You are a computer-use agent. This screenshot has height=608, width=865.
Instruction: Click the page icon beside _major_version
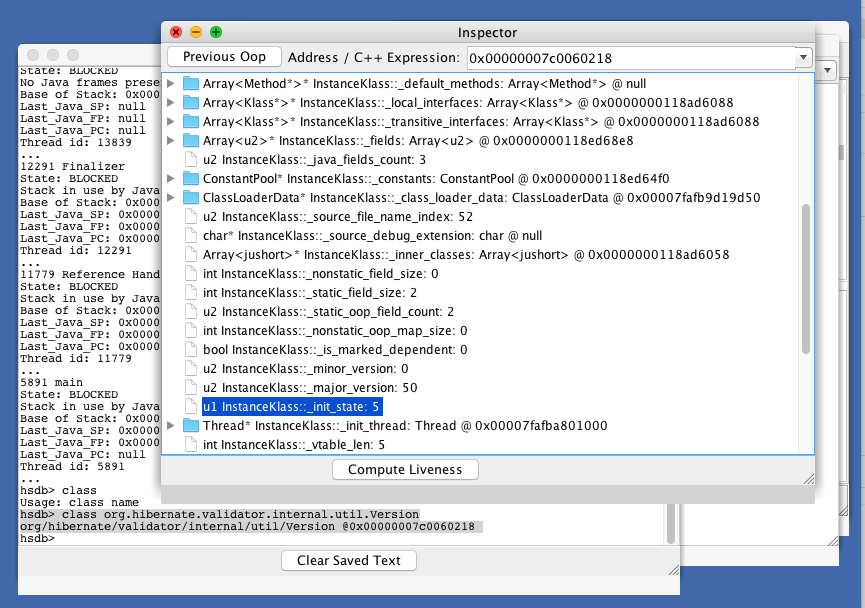tap(190, 387)
